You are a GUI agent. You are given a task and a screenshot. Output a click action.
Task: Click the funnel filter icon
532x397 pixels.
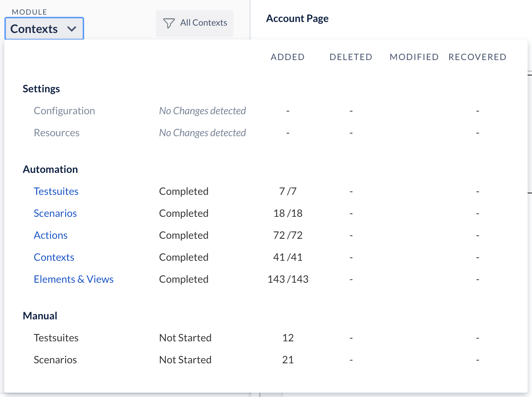[x=169, y=23]
